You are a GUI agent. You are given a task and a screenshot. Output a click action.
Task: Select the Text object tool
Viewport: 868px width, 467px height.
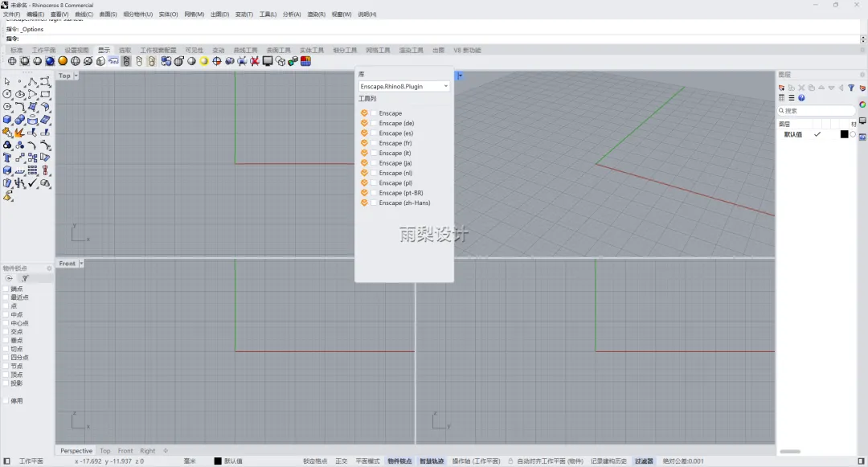point(7,158)
